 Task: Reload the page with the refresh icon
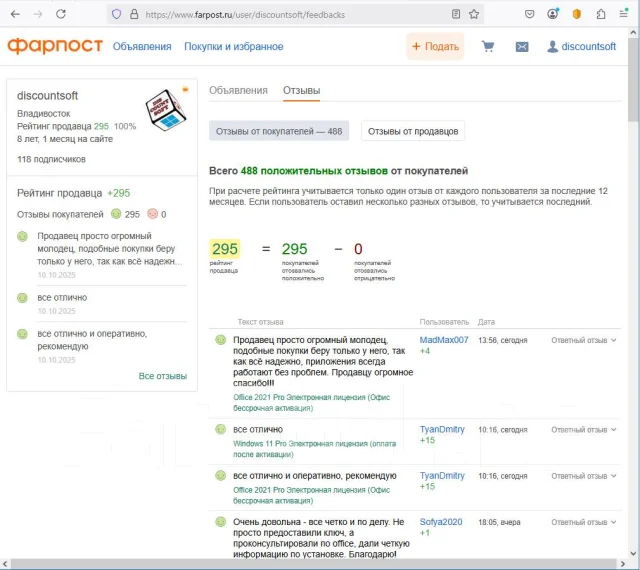click(x=61, y=14)
